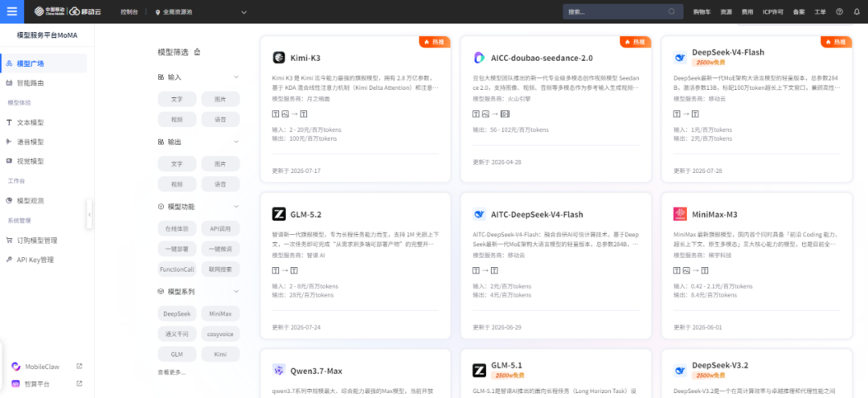Screen dimensions: 868x398
Task: Open the hamburger menu in top-left corner
Action: point(11,11)
